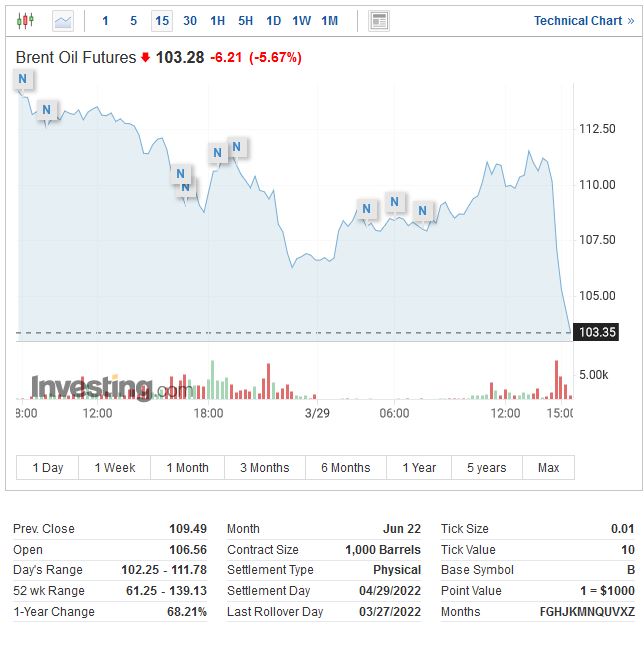Image resolution: width=644 pixels, height=645 pixels.
Task: Click the 5 years range button
Action: [486, 467]
